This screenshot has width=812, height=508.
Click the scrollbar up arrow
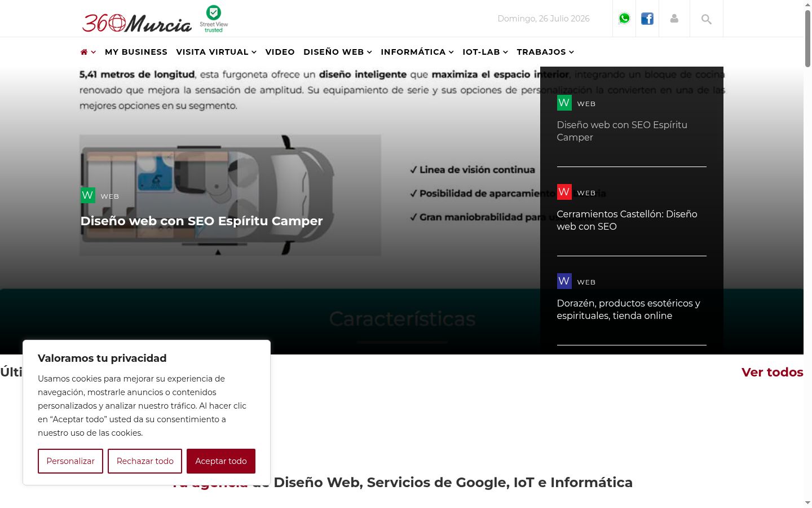[807, 5]
